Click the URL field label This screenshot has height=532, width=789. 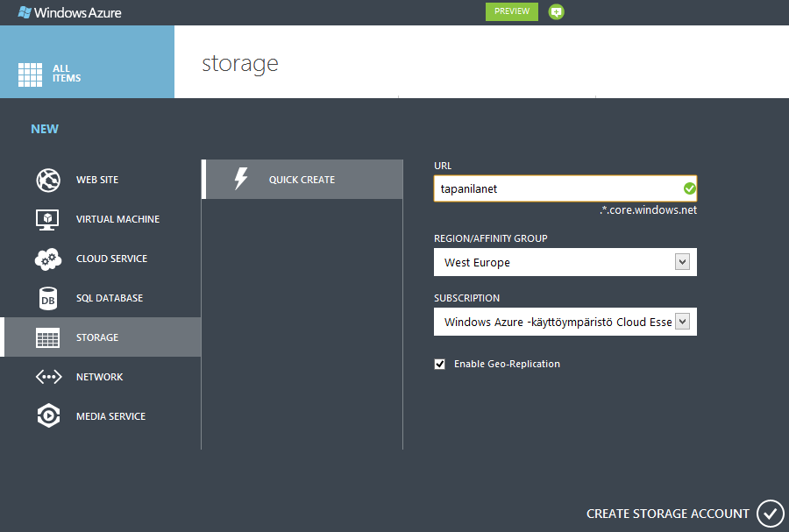(x=443, y=166)
